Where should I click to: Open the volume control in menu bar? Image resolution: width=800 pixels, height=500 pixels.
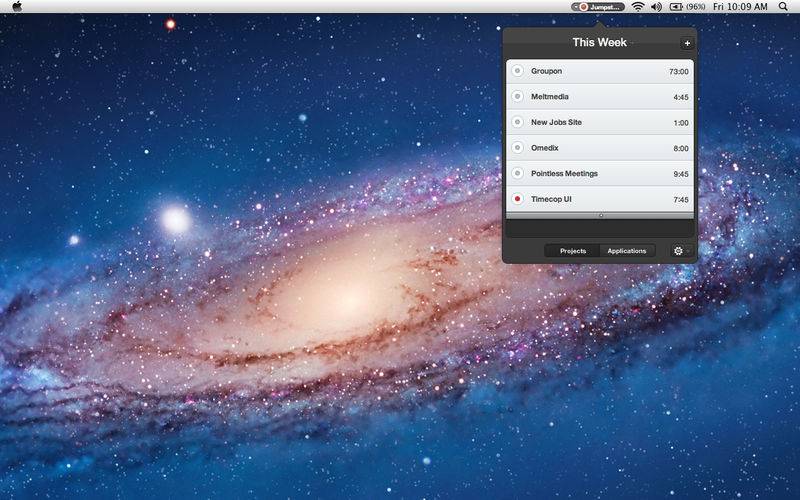tap(657, 7)
